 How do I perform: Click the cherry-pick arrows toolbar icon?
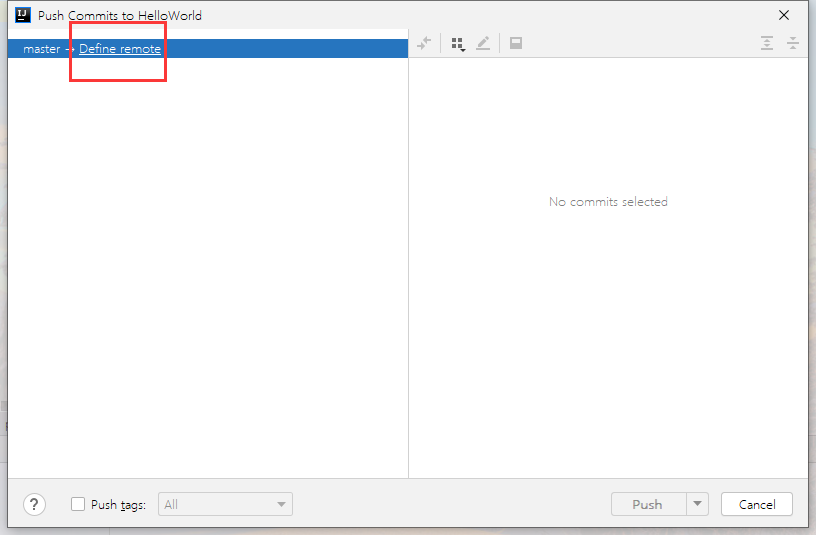click(x=424, y=43)
